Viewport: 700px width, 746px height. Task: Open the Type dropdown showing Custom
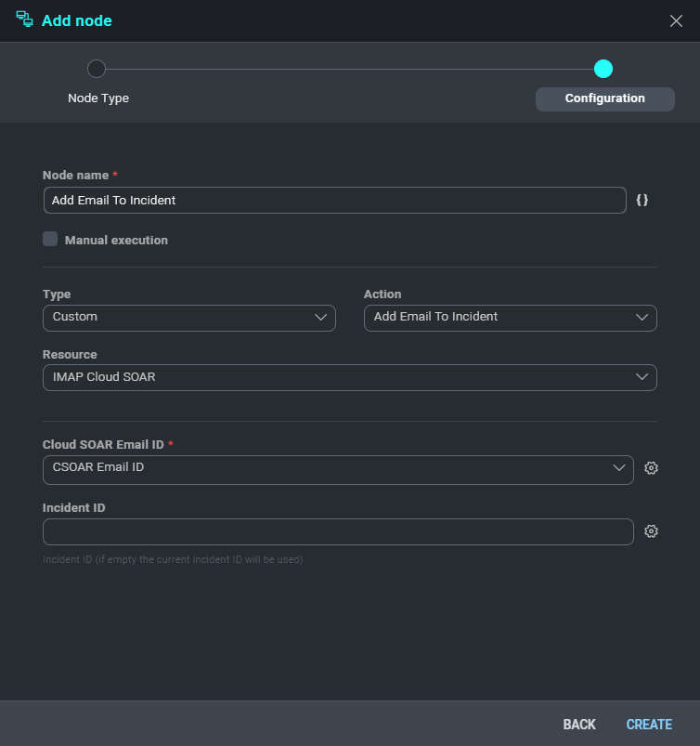point(189,318)
